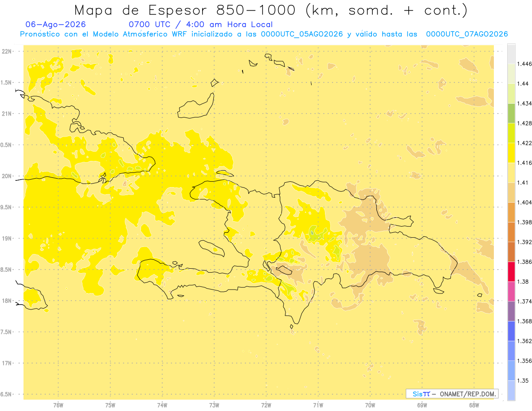Click the '1.386' legend value
The height and width of the screenshot is (411, 532).
pyautogui.click(x=524, y=262)
